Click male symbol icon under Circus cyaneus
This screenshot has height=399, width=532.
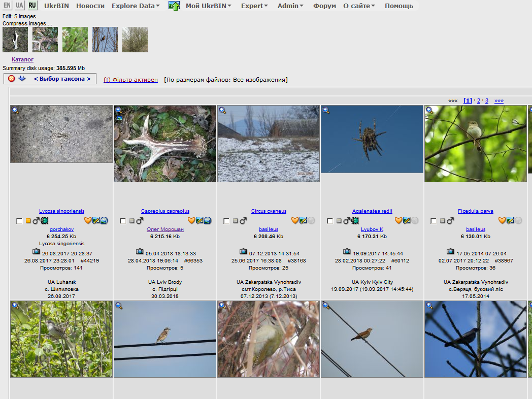click(x=243, y=221)
